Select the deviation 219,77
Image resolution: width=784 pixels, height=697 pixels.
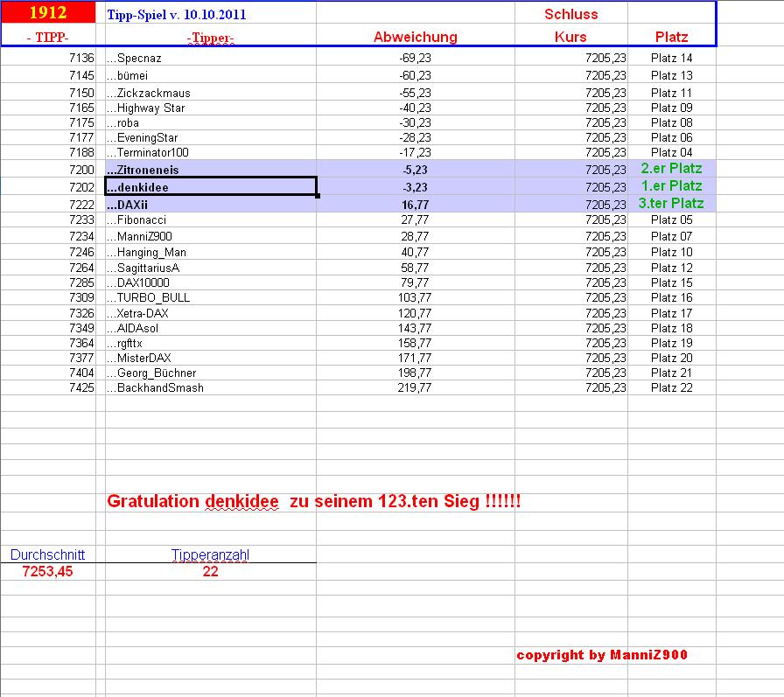tap(415, 387)
